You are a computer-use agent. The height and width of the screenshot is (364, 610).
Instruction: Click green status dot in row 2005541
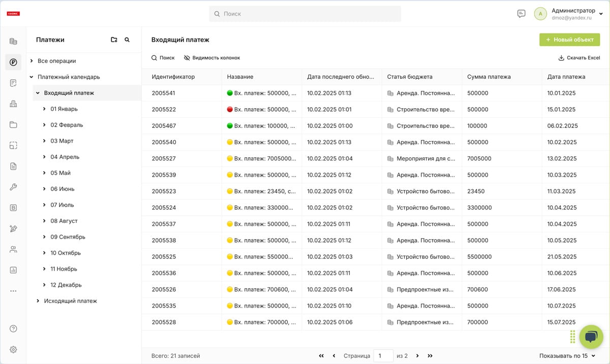tap(230, 93)
